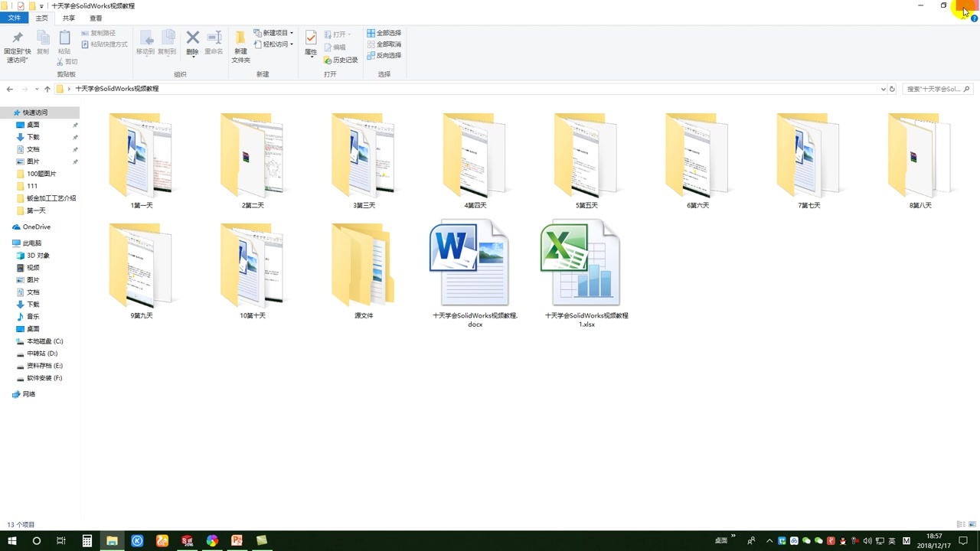Click Paste shortcut (粘贴快捷方式)
980x551 pixels.
point(105,44)
